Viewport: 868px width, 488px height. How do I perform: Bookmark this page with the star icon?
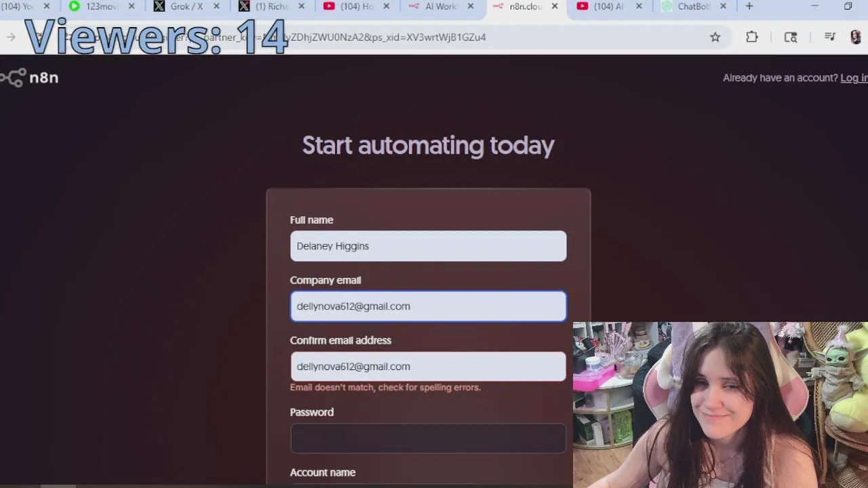715,37
